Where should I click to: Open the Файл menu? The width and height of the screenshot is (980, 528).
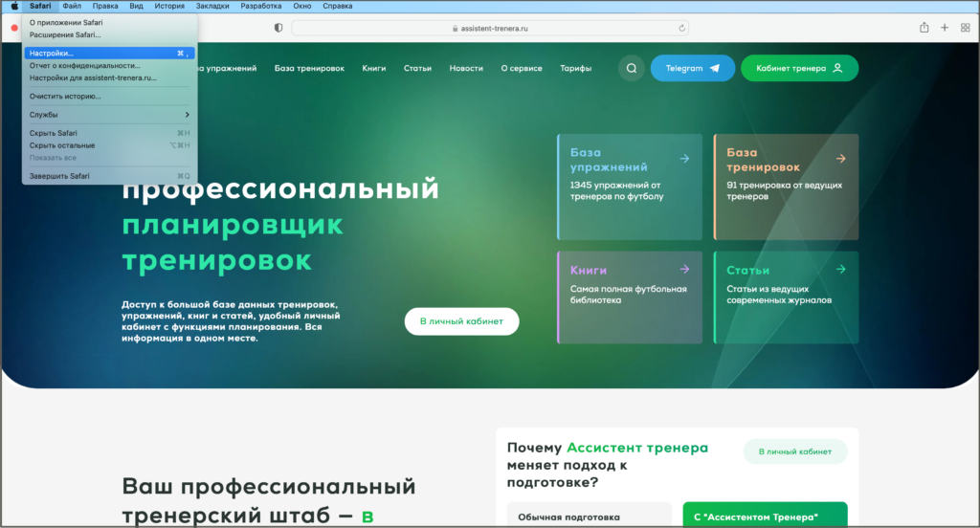pyautogui.click(x=72, y=6)
